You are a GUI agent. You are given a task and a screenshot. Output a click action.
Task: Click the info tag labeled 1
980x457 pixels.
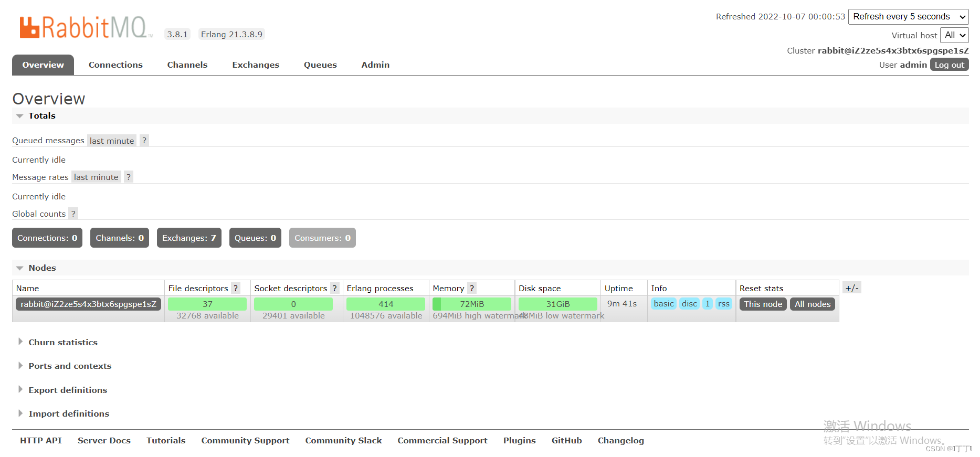[x=708, y=304]
